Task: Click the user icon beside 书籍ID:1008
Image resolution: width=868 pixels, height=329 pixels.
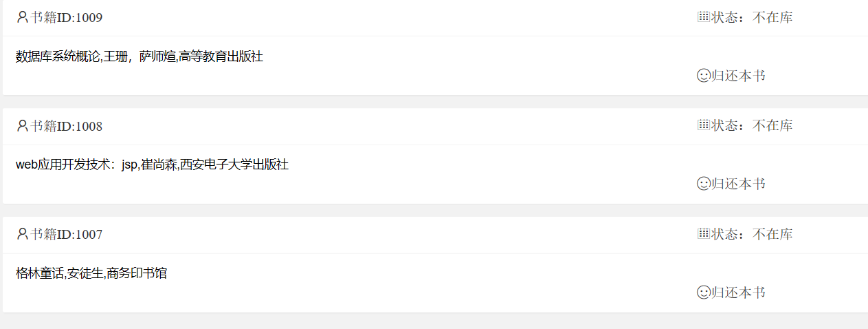Action: 22,126
